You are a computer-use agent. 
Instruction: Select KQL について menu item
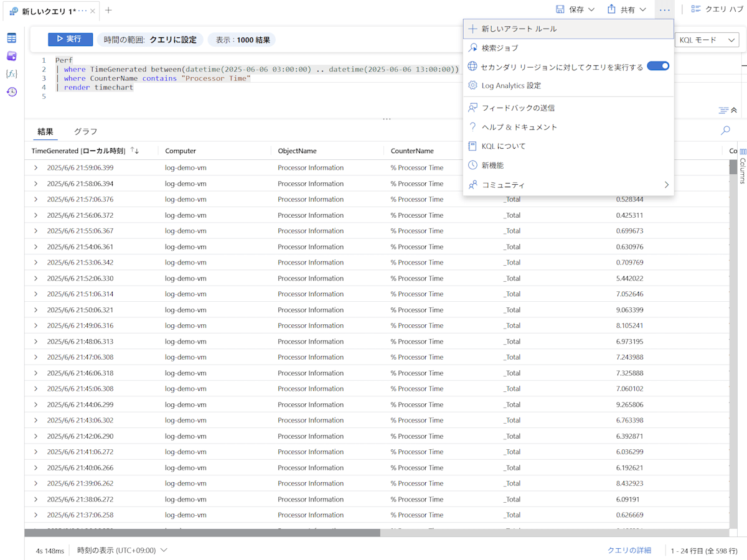pos(568,146)
